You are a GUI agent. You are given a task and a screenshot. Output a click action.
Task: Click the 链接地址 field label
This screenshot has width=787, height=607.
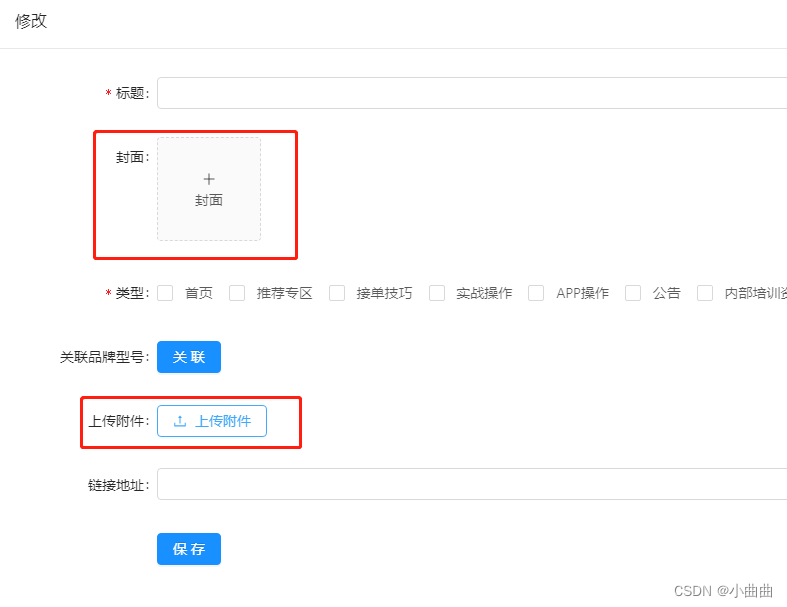tap(118, 485)
